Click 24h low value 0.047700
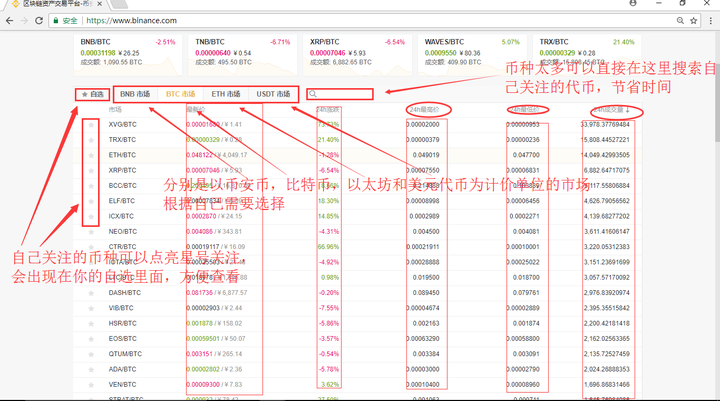720x401 pixels. coord(526,155)
